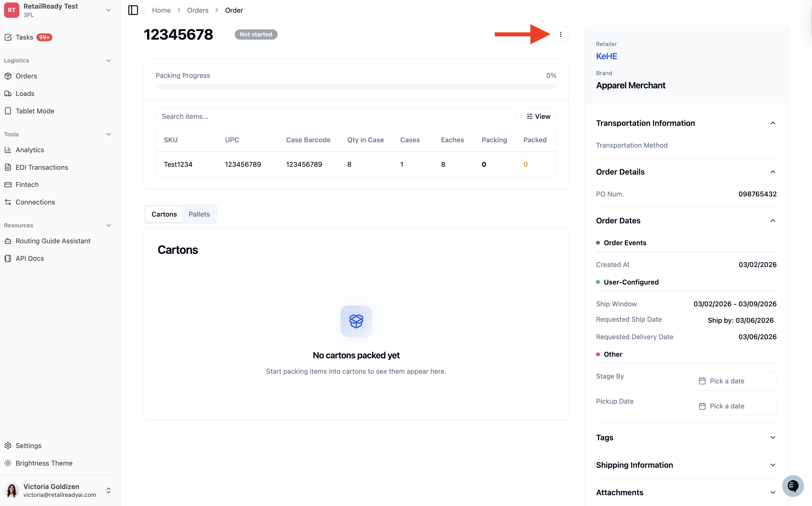Toggle the sidebar panel icon
The image size is (812, 506).
[133, 11]
